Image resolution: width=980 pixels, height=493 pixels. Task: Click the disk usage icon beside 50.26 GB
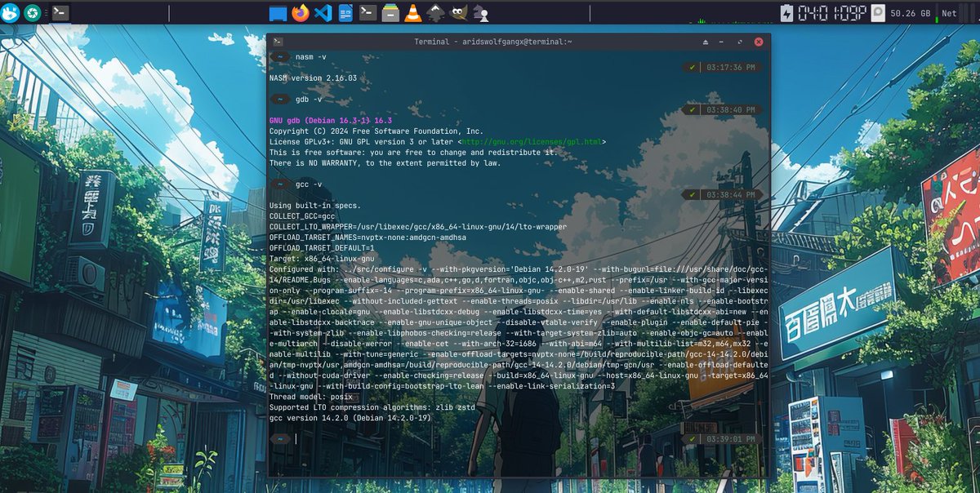point(878,12)
